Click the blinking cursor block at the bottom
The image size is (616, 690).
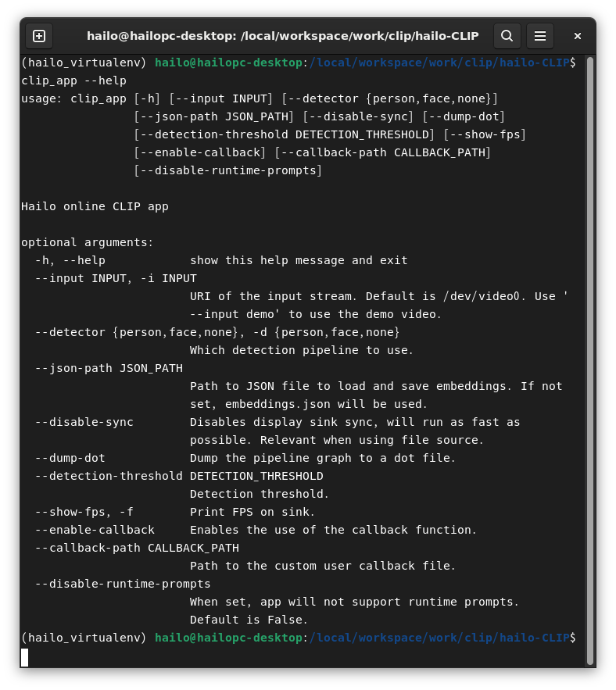[x=25, y=656]
